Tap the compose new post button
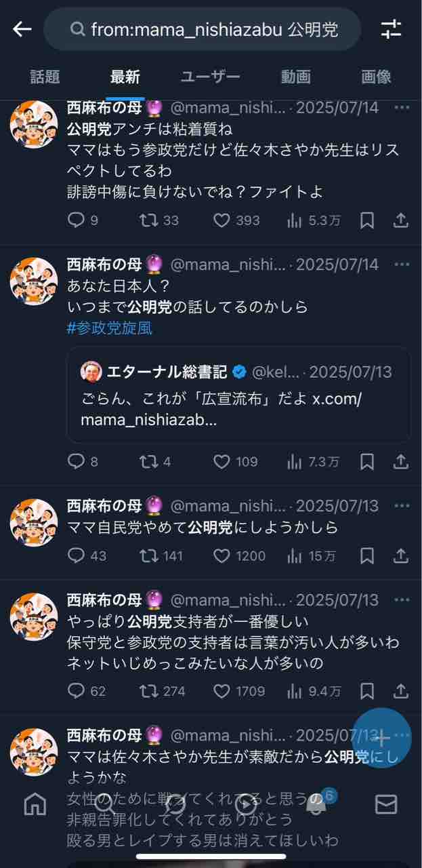This screenshot has width=422, height=868. [381, 738]
